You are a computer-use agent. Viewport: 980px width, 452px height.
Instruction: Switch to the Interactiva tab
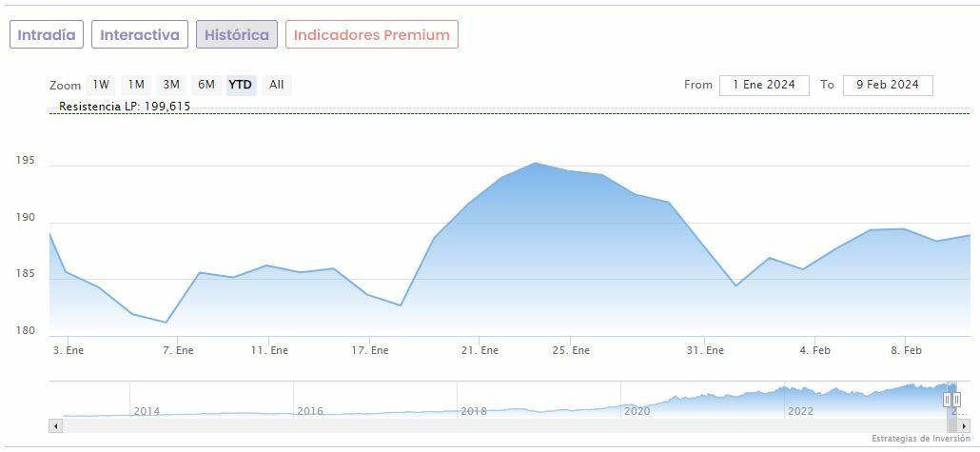(x=140, y=35)
